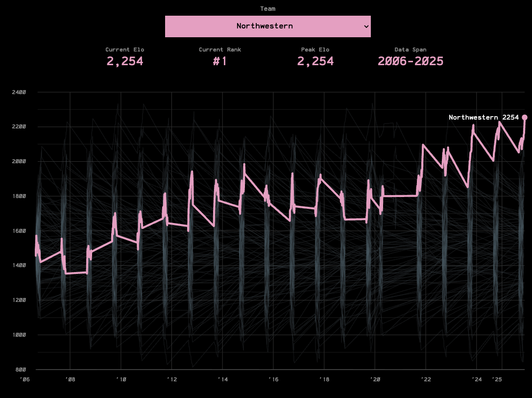Click the '20 x-axis label

point(375,379)
